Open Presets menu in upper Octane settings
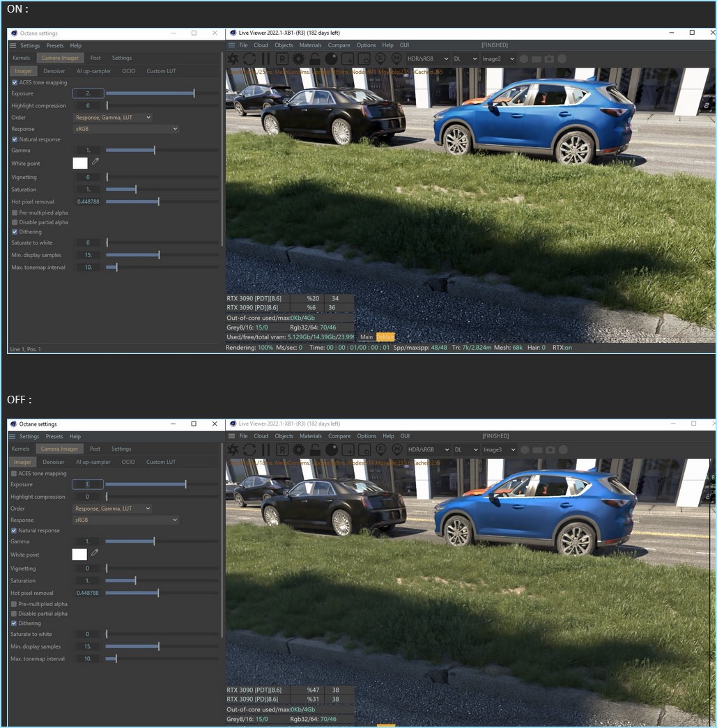The width and height of the screenshot is (717, 728). pyautogui.click(x=55, y=45)
